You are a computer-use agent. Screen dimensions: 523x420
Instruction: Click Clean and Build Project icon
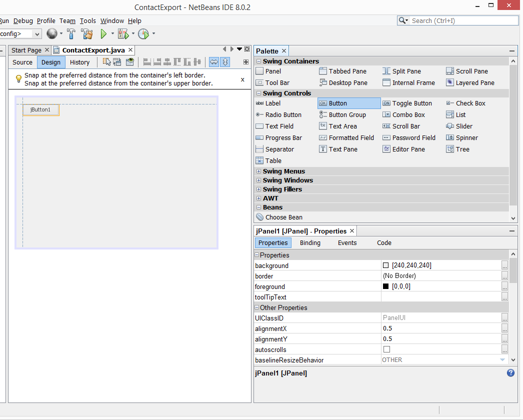pos(87,34)
